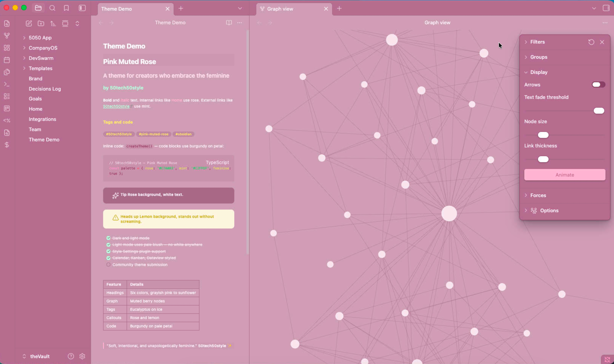Click the Animate button
The width and height of the screenshot is (614, 364).
565,175
